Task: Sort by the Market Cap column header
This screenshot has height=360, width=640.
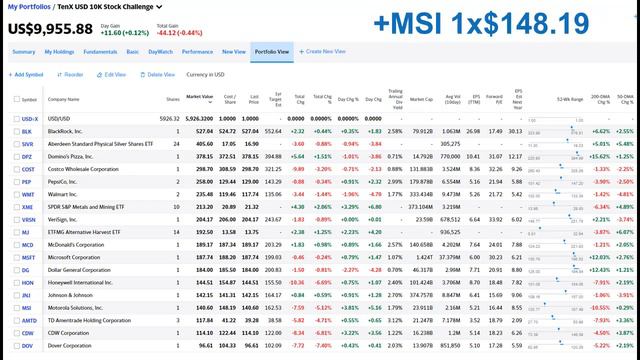Action: 421,99
